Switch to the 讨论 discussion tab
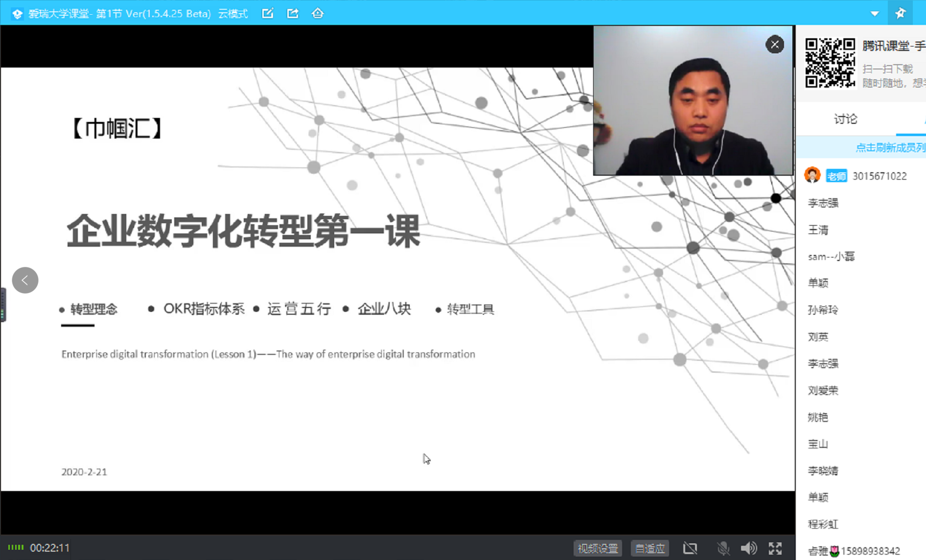926x560 pixels. tap(845, 119)
